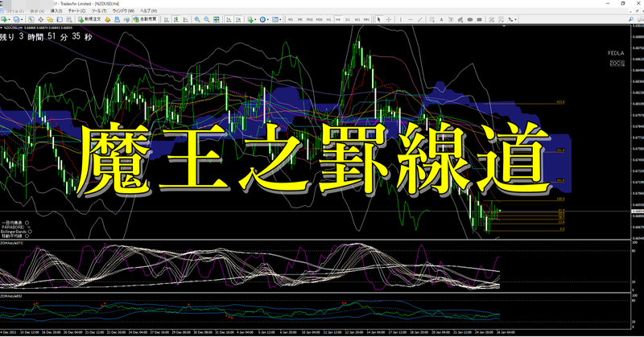Open the Profiles toolbar icon
This screenshot has height=337, width=644.
click(16, 19)
